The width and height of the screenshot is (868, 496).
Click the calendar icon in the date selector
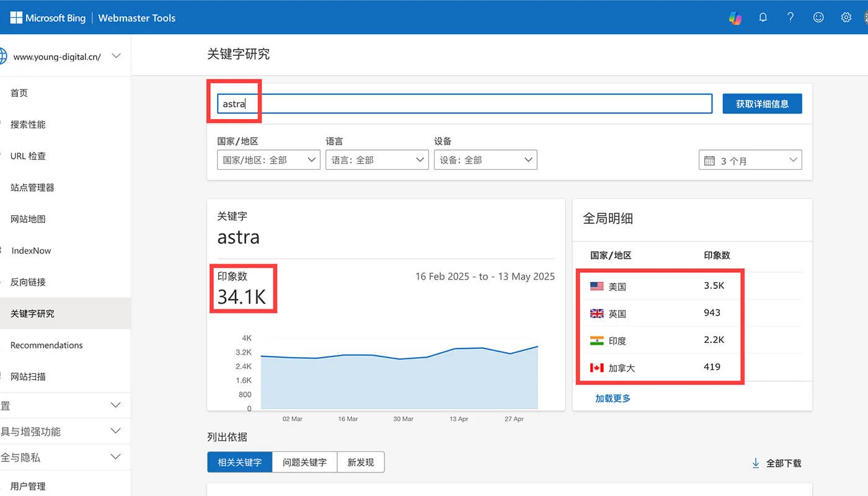click(710, 160)
